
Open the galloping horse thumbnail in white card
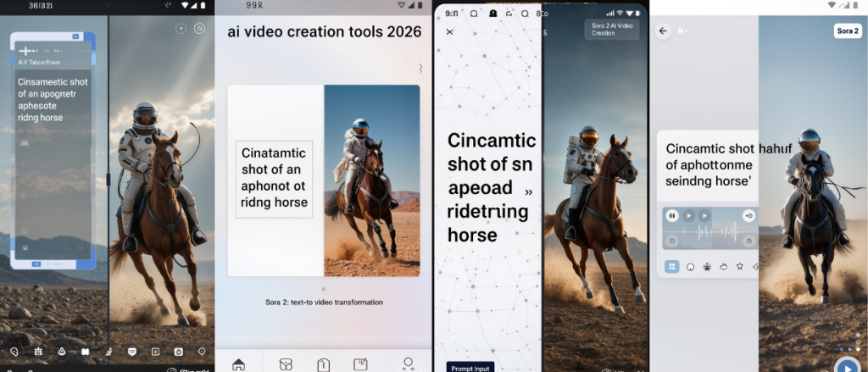point(371,180)
